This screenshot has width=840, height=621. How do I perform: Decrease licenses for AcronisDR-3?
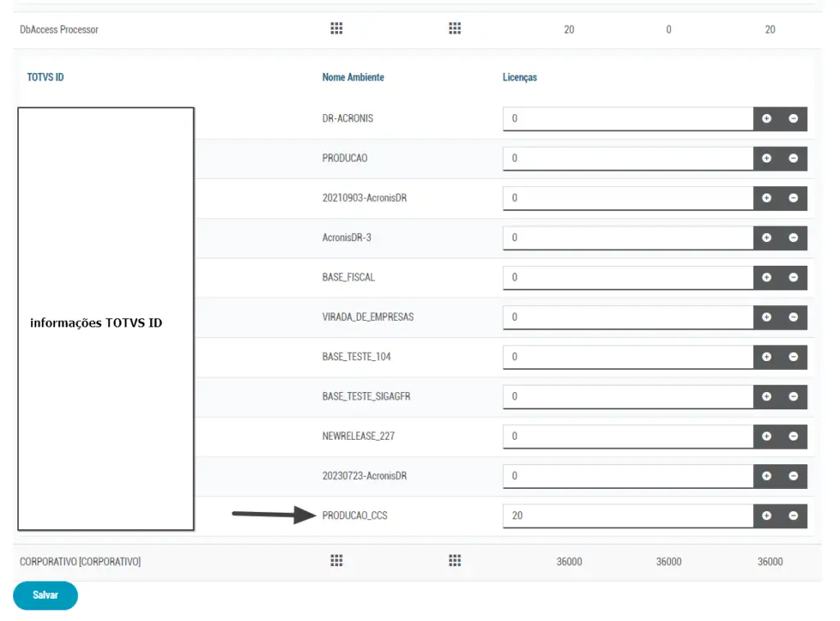793,238
